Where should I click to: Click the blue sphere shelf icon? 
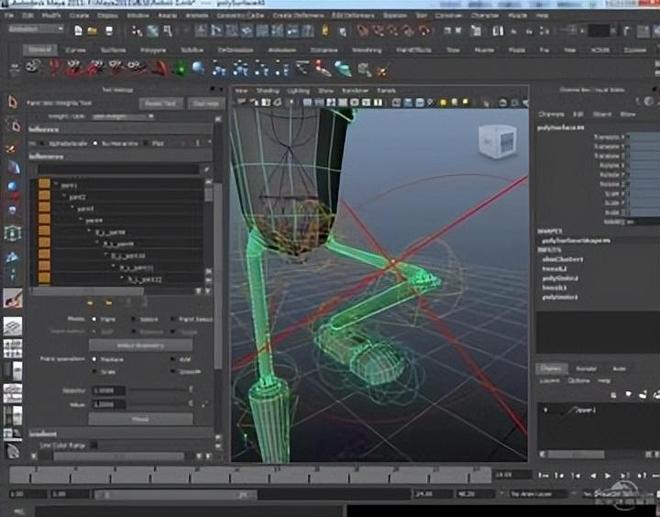point(198,68)
